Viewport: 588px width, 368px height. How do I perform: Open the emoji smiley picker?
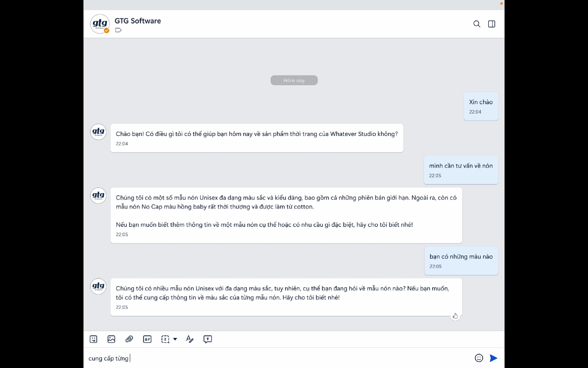479,358
